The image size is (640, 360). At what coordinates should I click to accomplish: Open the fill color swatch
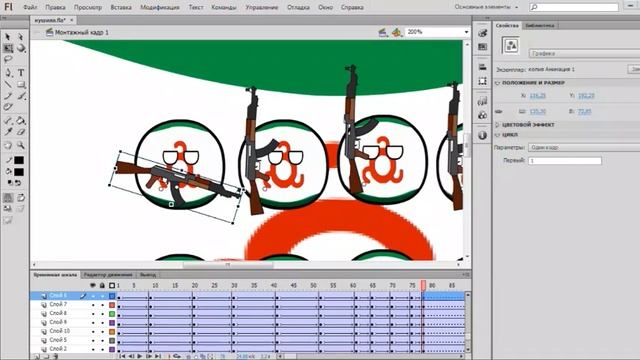coord(18,172)
